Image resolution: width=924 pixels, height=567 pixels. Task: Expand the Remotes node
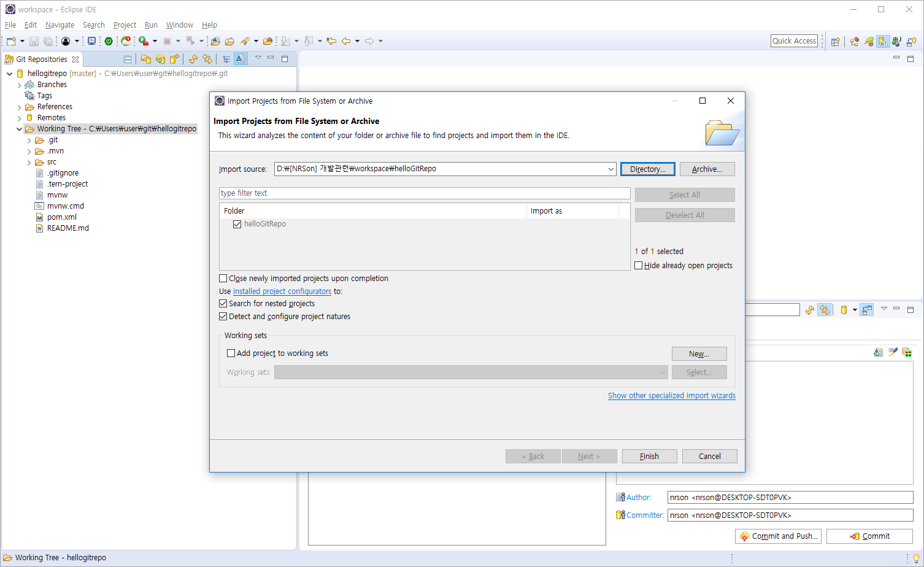click(19, 118)
